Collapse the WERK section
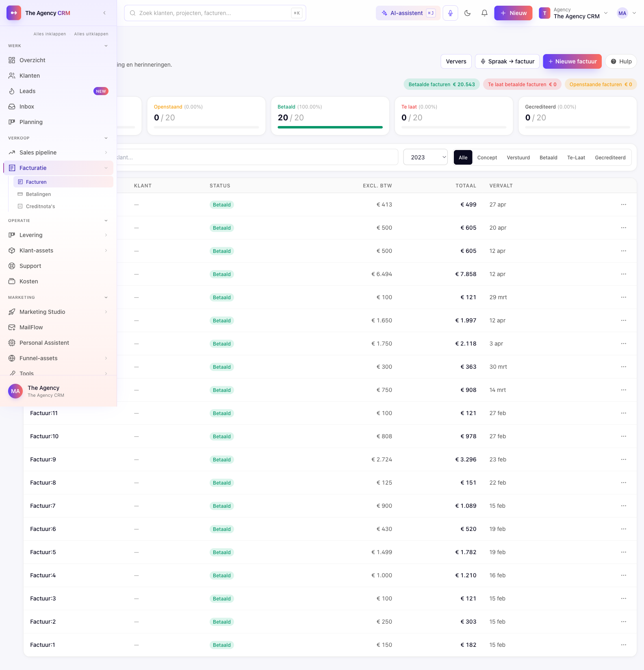The width and height of the screenshot is (644, 670). pyautogui.click(x=106, y=46)
